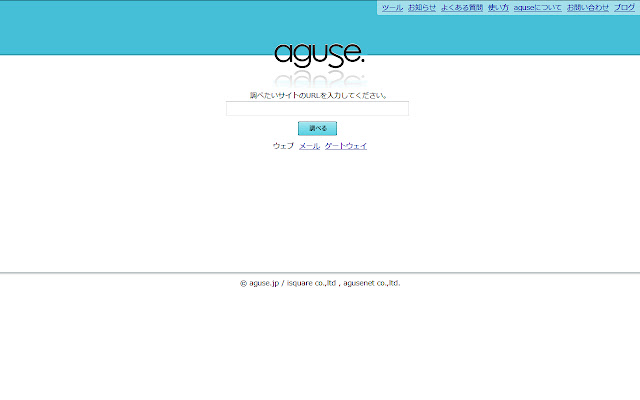This screenshot has width=640, height=400.
Task: Switch to the メール mode link
Action: (x=309, y=146)
